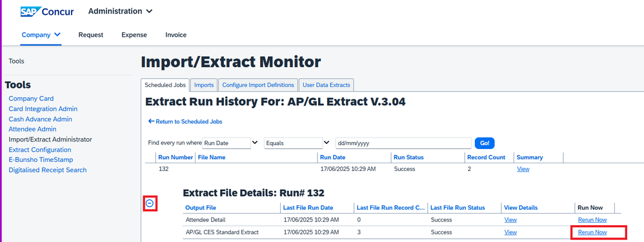Viewport: 644px width, 242px height.
Task: Open Attendee Admin
Action: [32, 129]
